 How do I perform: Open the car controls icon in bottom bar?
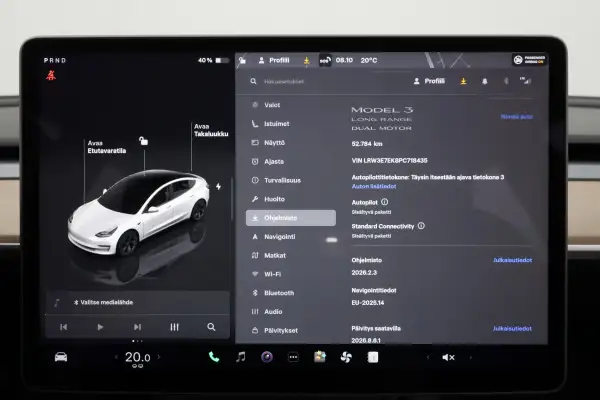tap(61, 357)
